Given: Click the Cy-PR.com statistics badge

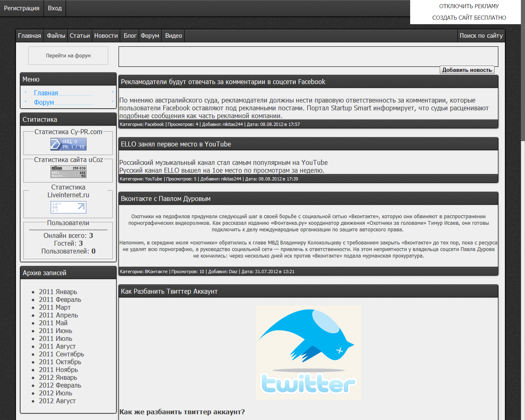Looking at the screenshot, I should click(x=68, y=144).
